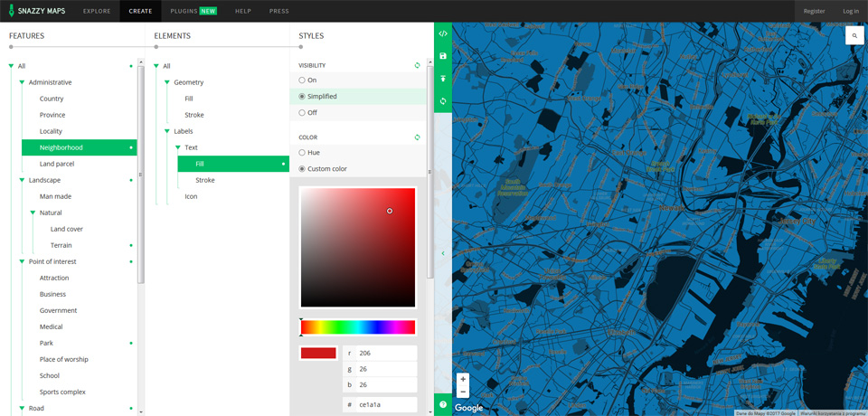
Task: Click the red r value field
Action: [386, 353]
